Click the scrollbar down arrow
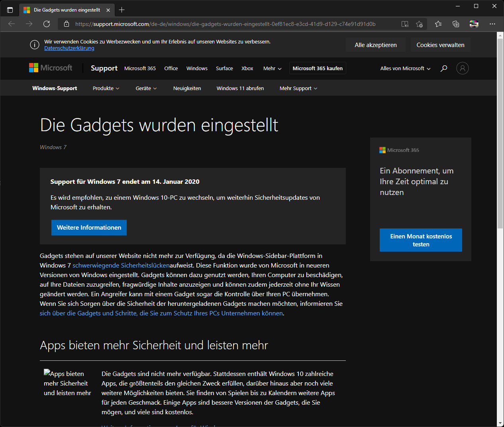The width and height of the screenshot is (504, 427). pyautogui.click(x=500, y=423)
